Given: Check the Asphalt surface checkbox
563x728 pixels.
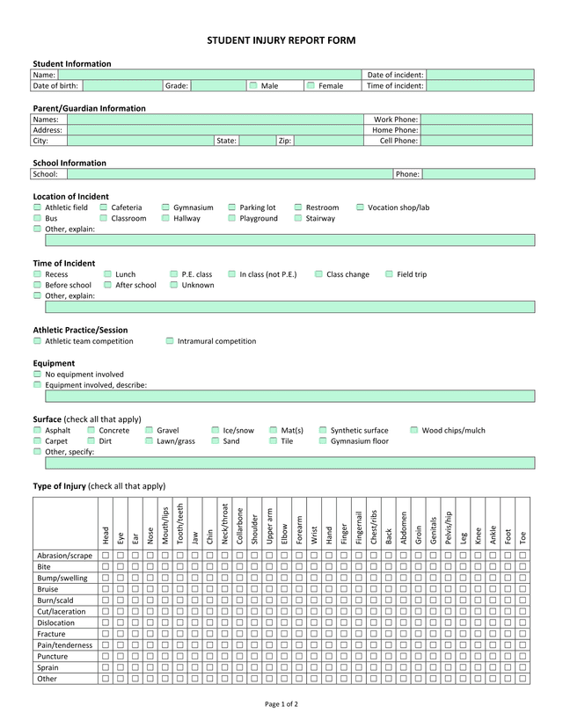Looking at the screenshot, I should 37,431.
